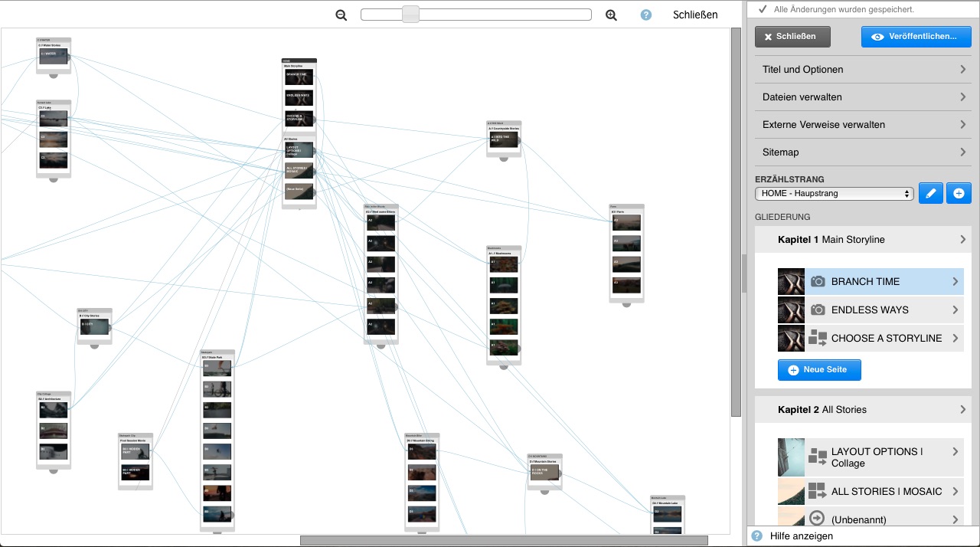Open the Dateien verwalten panel
Viewport: 980px width, 547px height.
[863, 97]
